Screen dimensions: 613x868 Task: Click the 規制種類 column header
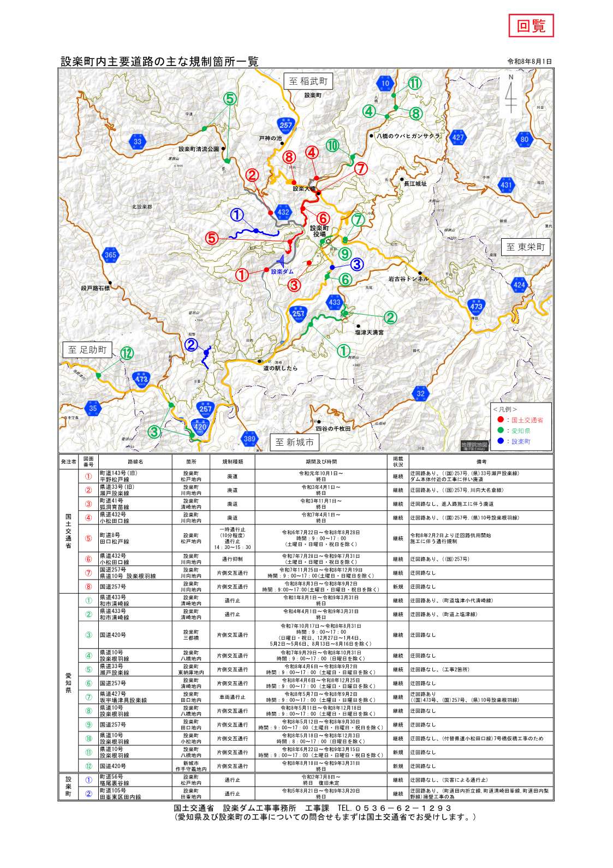232,462
